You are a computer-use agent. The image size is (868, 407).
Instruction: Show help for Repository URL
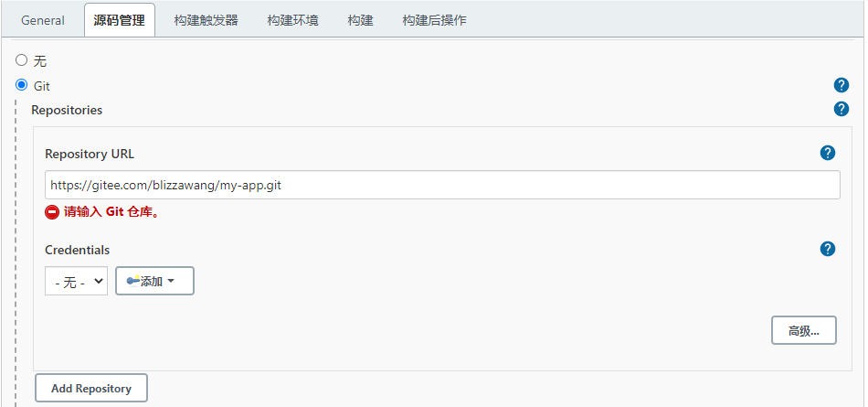point(828,153)
